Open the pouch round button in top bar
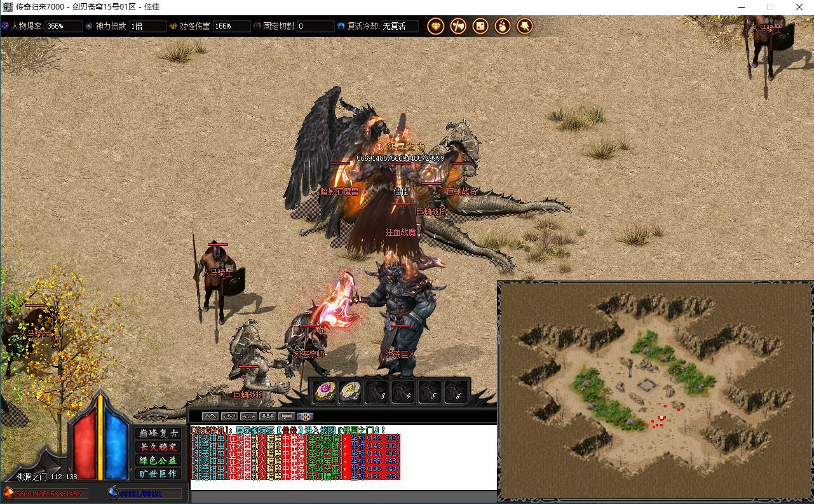 (x=503, y=26)
